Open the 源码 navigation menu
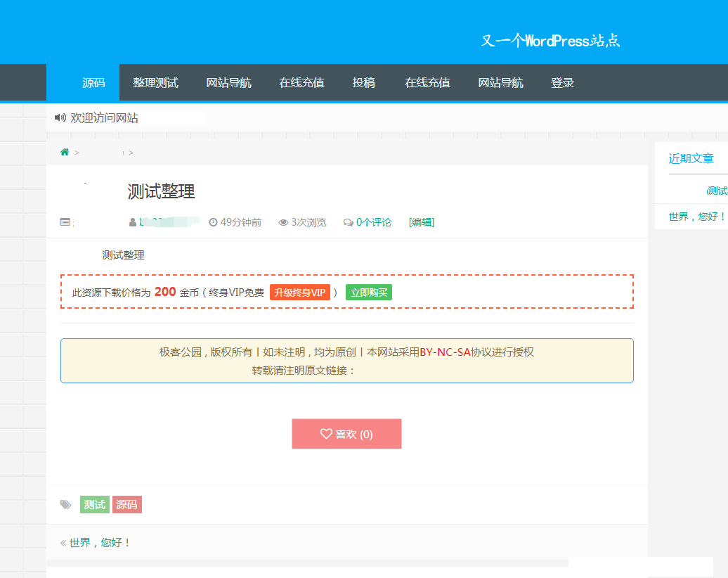728x578 pixels. [x=94, y=82]
